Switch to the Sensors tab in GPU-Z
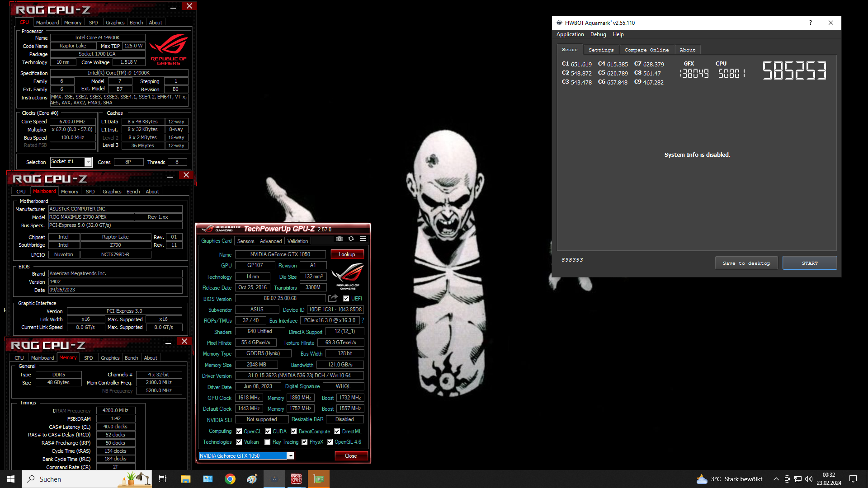868x488 pixels. click(245, 241)
